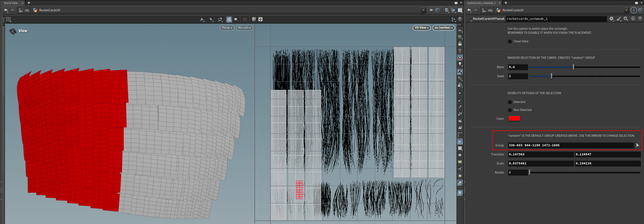This screenshot has width=644, height=224.
Task: Toggle the UV background image icon
Action: pos(460,183)
